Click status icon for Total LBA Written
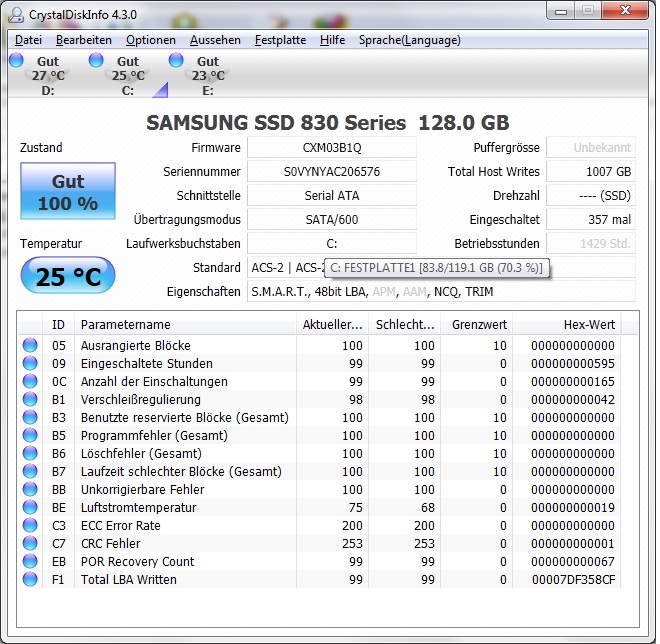Viewport: 660px width, 644px height. click(x=30, y=579)
